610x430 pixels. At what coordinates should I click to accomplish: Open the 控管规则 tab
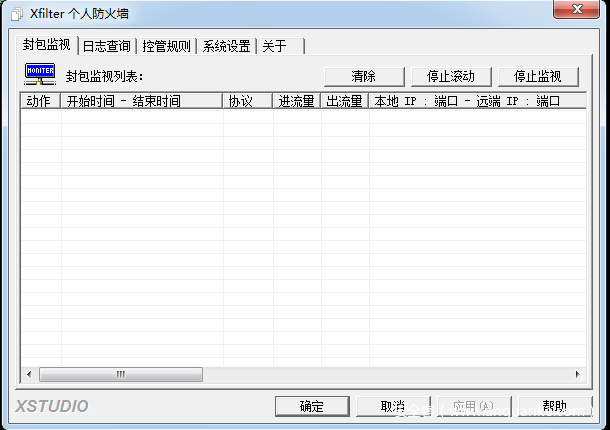167,46
